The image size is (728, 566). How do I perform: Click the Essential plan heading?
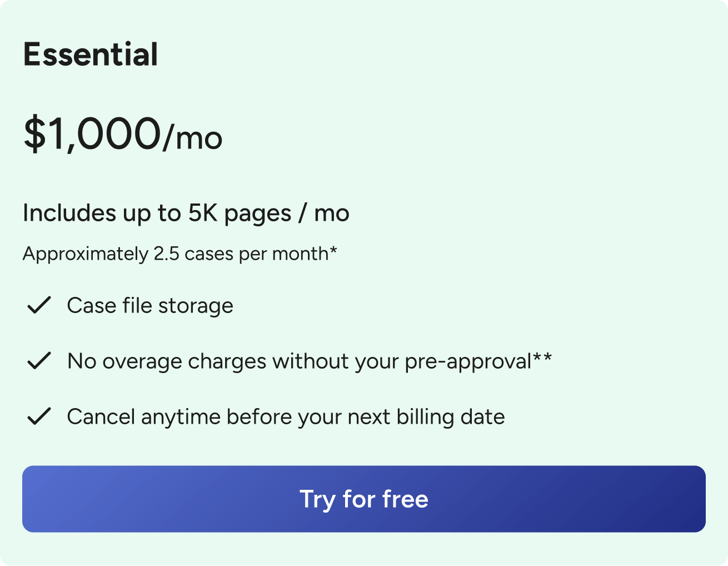pos(91,54)
